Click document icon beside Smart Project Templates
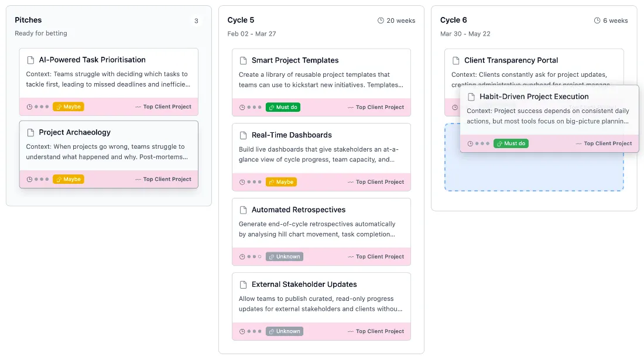Screen dimensions: 644x360 tap(243, 60)
